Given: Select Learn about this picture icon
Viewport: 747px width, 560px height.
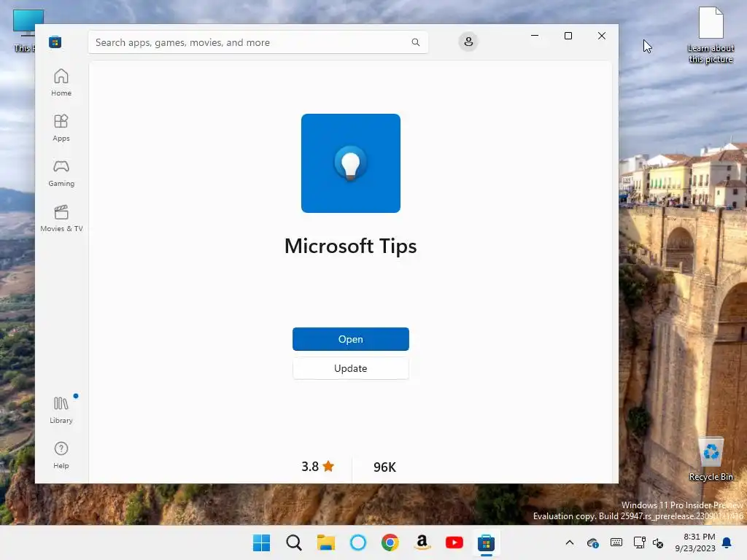Looking at the screenshot, I should click(x=711, y=35).
